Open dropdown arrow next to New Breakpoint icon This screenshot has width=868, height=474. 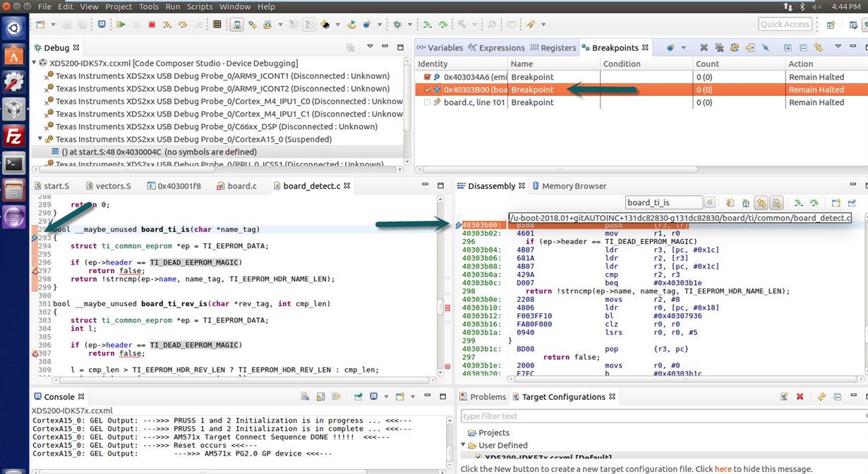tap(682, 48)
